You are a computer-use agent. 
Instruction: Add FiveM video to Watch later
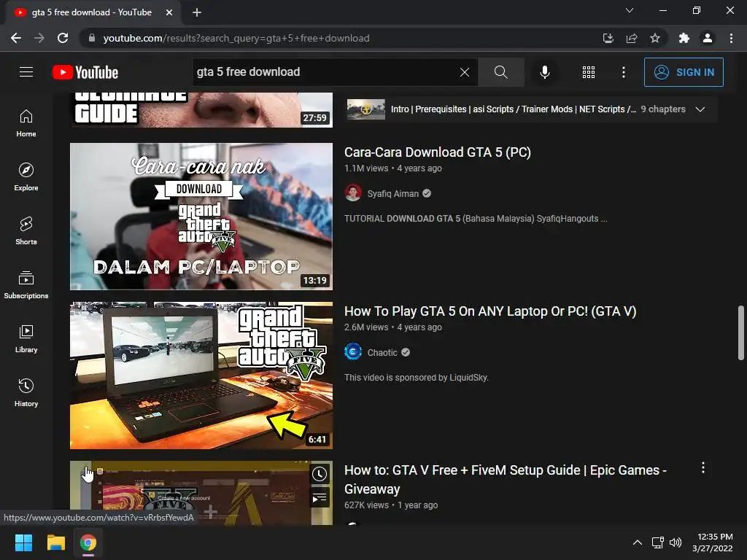pyautogui.click(x=320, y=474)
